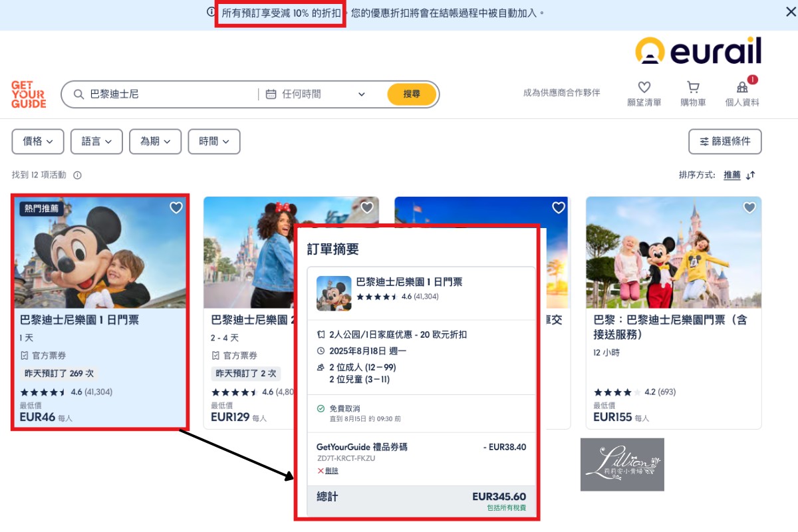Click 昨天預訂了 269 次 label
This screenshot has width=798, height=532.
59,374
